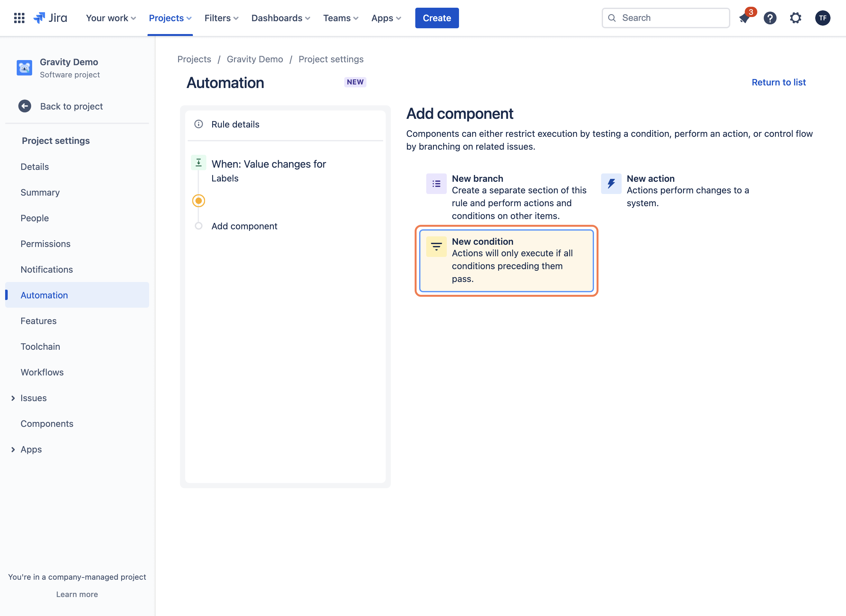
Task: Open the TF profile avatar
Action: tap(823, 18)
